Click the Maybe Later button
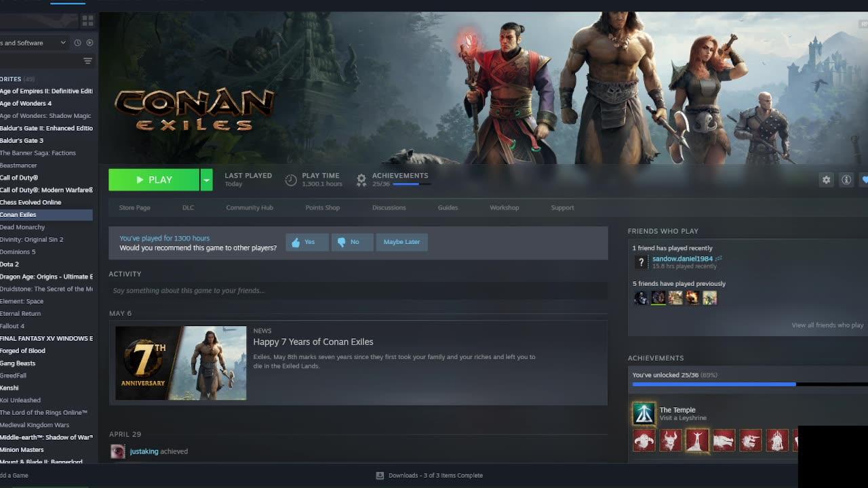This screenshot has height=488, width=868. point(402,242)
